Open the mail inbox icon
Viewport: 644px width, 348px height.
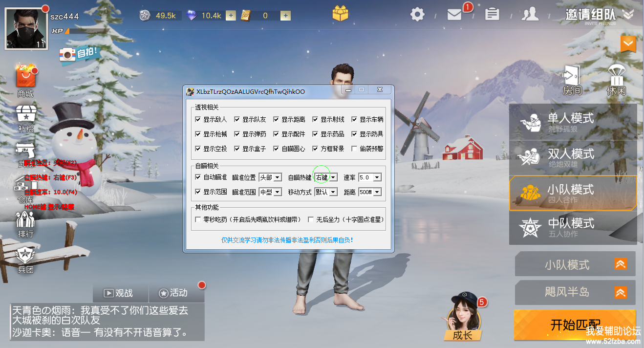[x=454, y=15]
